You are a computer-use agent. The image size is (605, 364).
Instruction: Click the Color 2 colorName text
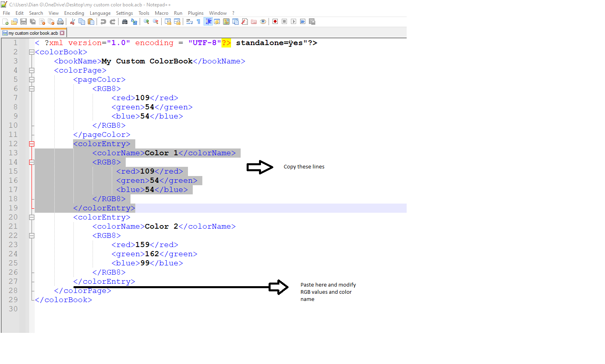[x=162, y=226]
